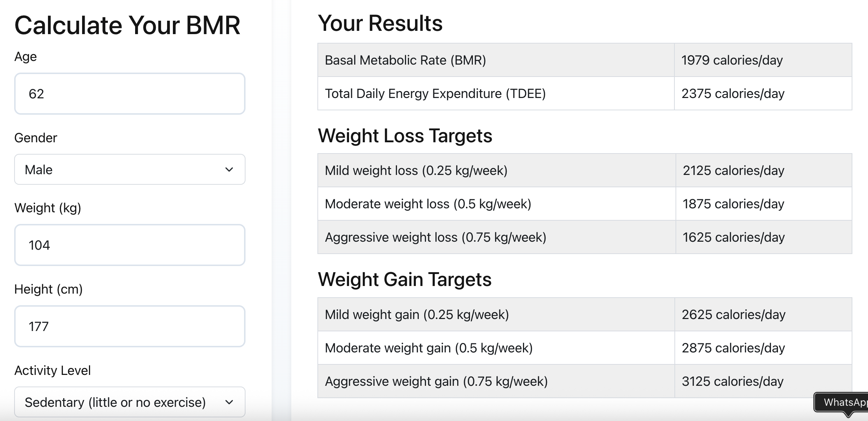Open the Activity Level dropdown
The width and height of the screenshot is (868, 421).
click(130, 402)
